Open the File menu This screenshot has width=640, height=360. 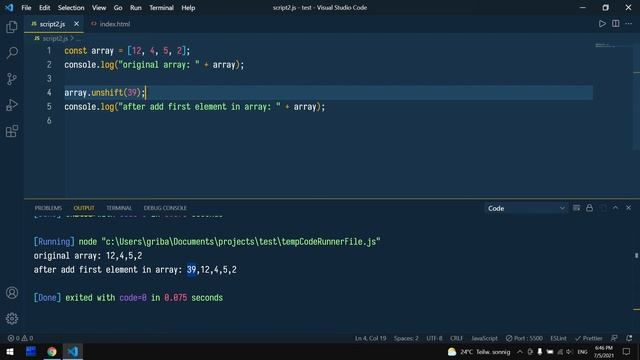click(26, 8)
